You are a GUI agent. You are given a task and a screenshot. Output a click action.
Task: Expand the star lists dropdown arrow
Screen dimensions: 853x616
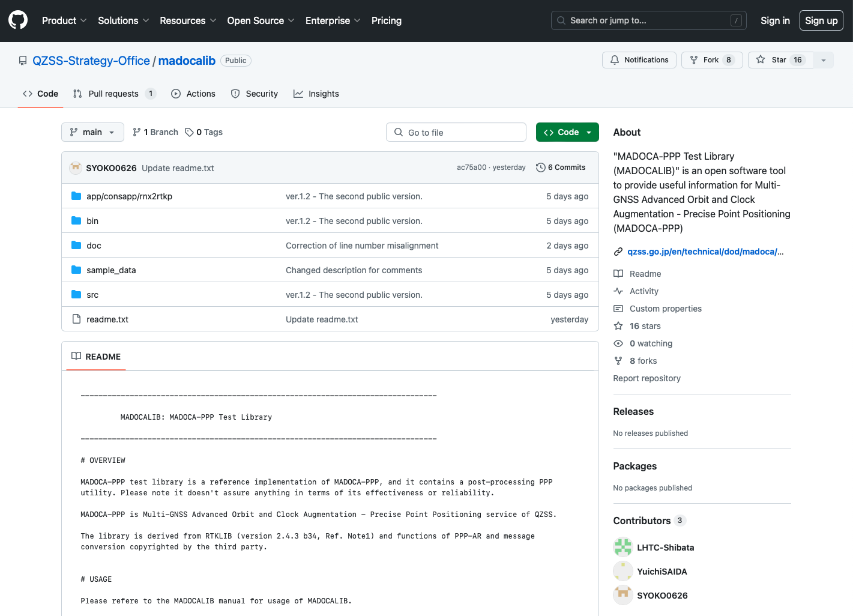pos(824,60)
